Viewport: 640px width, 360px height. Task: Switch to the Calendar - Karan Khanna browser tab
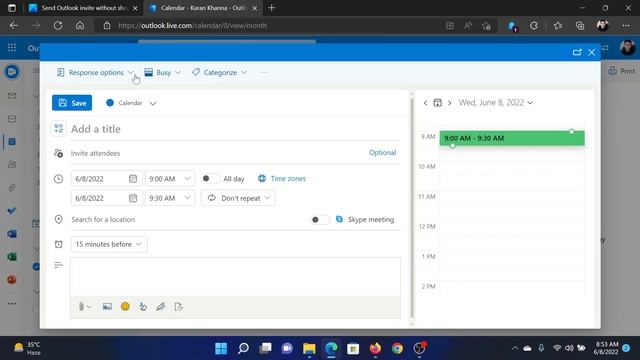coord(203,8)
